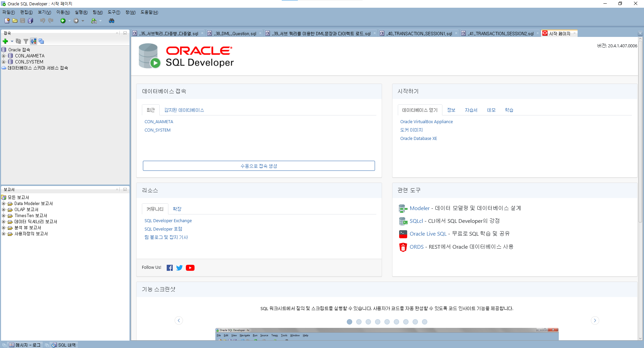The height and width of the screenshot is (348, 644).
Task: Click the green plus New Connection icon
Action: pyautogui.click(x=5, y=41)
